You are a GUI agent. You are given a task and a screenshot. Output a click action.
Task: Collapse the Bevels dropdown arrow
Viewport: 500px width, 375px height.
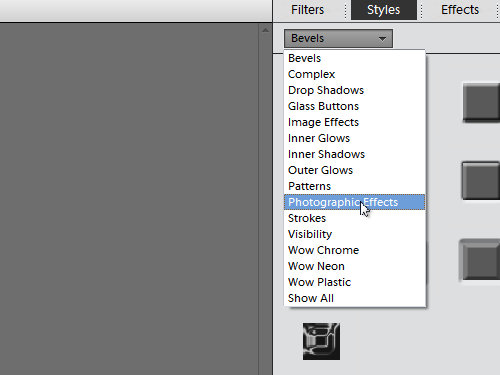[x=382, y=39]
